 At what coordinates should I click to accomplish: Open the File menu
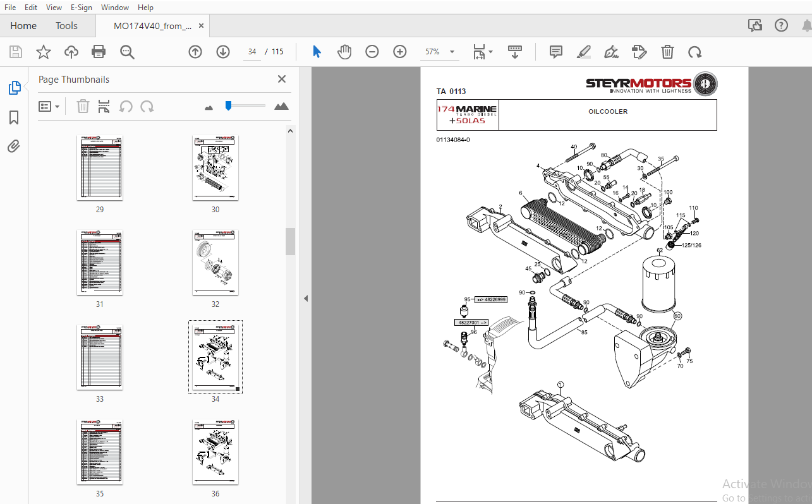[10, 8]
